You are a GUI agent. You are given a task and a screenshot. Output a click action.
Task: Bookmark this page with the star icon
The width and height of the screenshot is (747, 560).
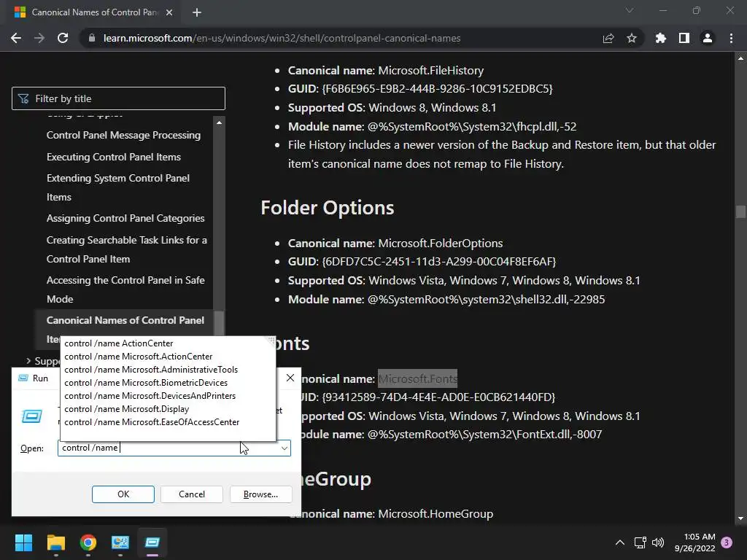632,38
